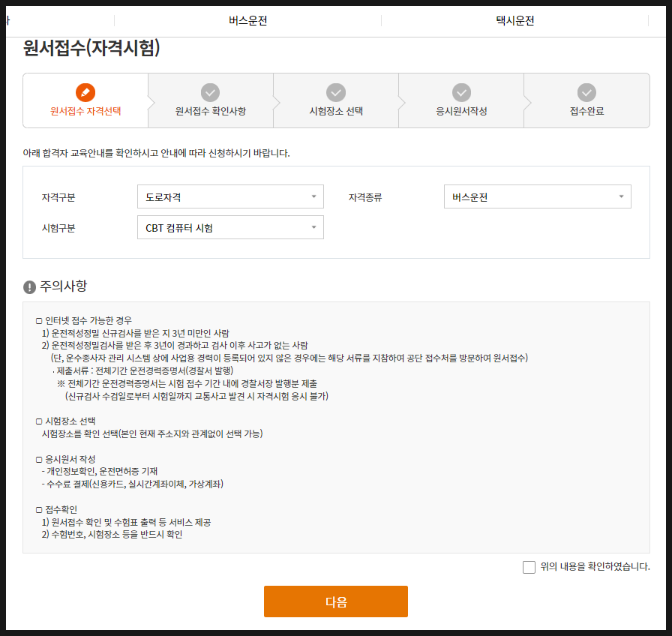Viewport: 672px width, 636px height.
Task: Click the 자격종류 field label
Action: (x=365, y=197)
